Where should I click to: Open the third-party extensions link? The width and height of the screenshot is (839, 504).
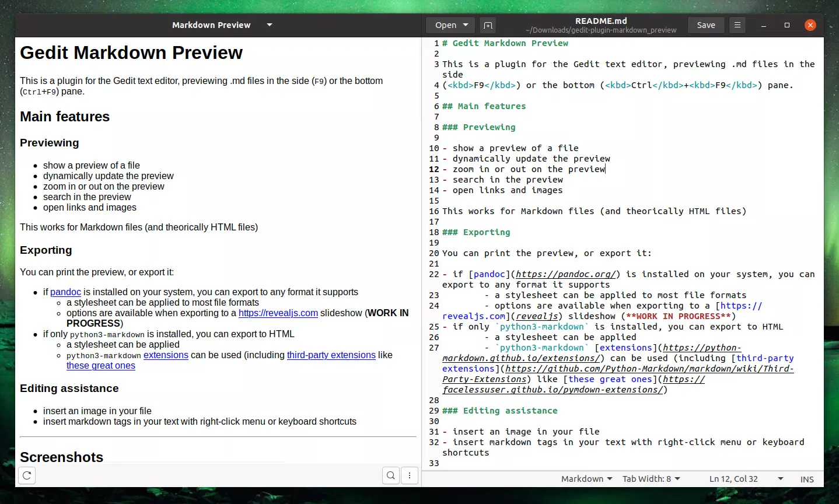[x=331, y=355]
